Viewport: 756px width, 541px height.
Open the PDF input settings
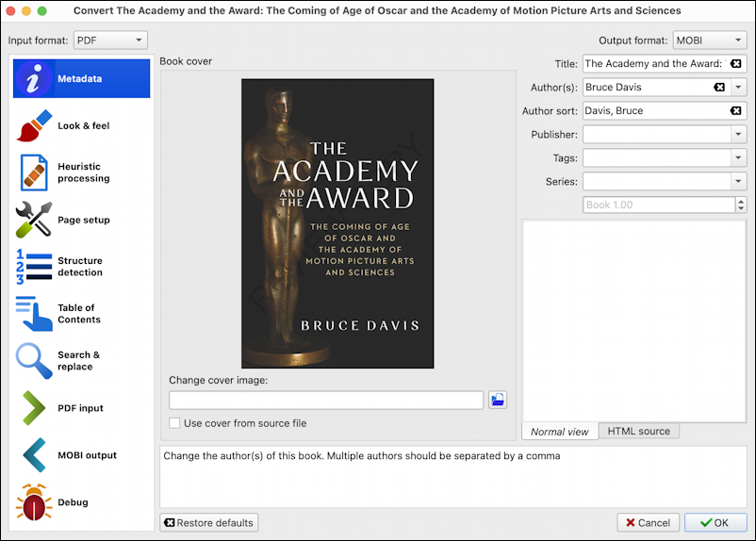coord(82,408)
